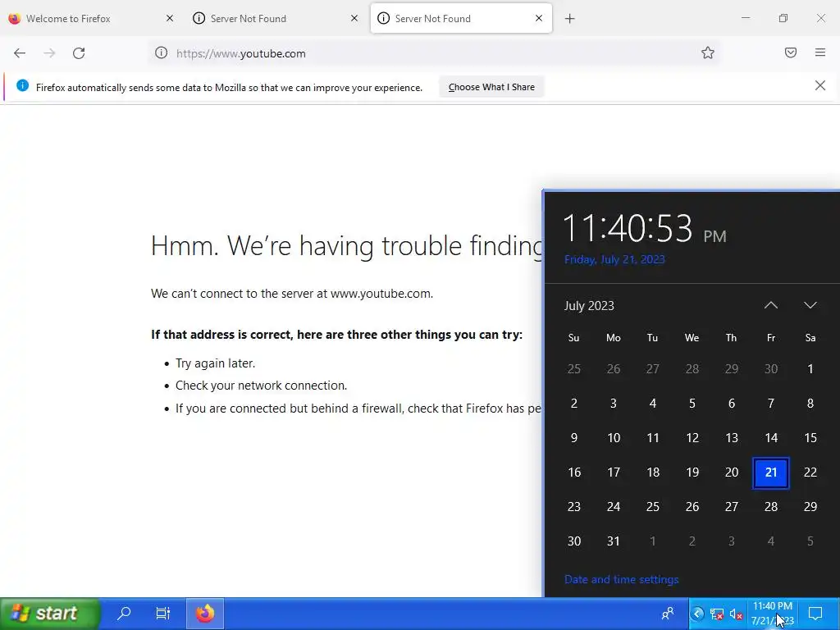
Task: Go back using the browser back arrow
Action: tap(20, 53)
